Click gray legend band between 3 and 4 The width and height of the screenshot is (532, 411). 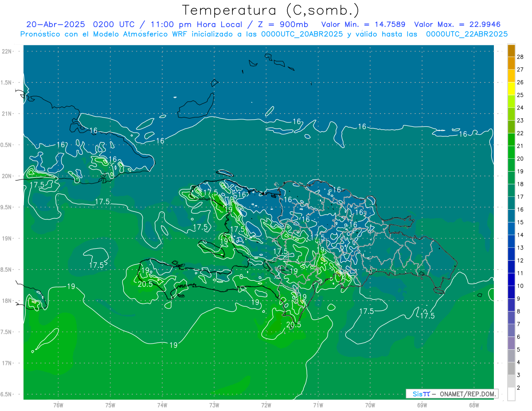click(x=511, y=368)
